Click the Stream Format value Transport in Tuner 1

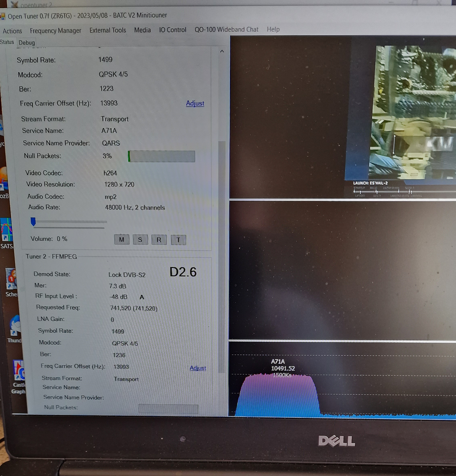pyautogui.click(x=114, y=119)
